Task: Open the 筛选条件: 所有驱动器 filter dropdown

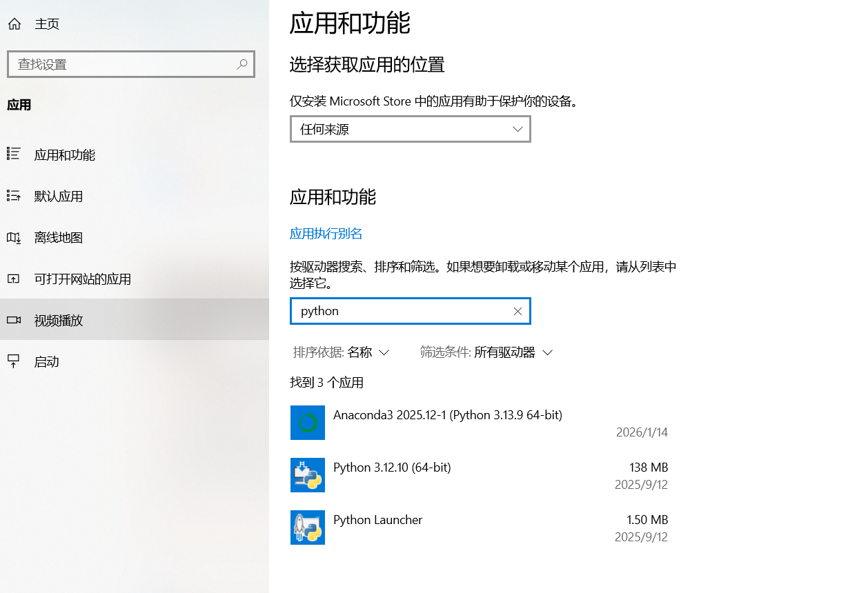Action: [486, 352]
